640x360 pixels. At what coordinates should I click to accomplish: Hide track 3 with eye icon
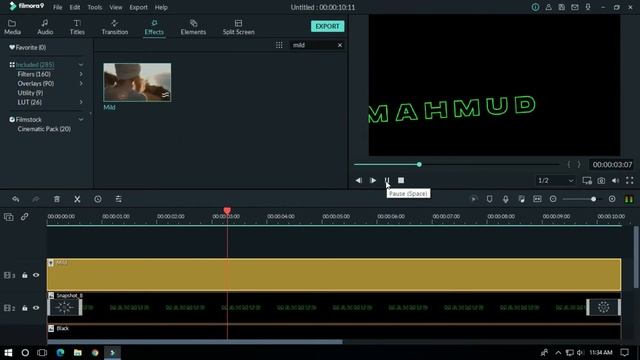(x=36, y=276)
